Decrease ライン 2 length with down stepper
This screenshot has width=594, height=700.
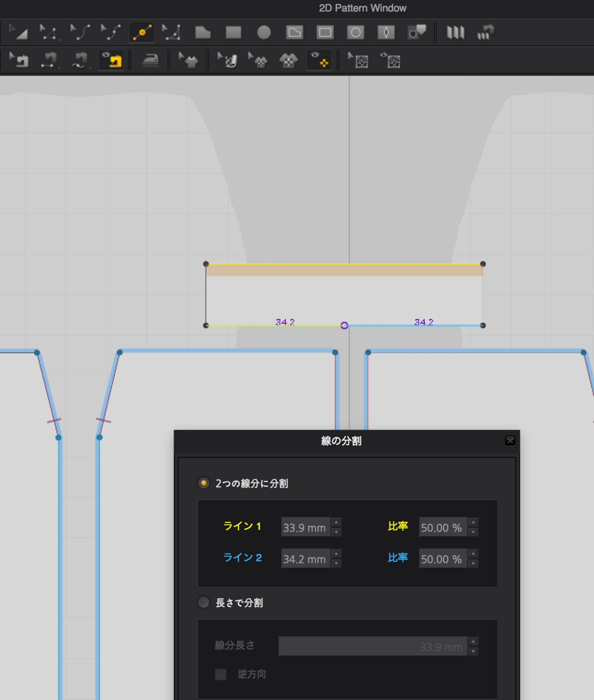(336, 564)
